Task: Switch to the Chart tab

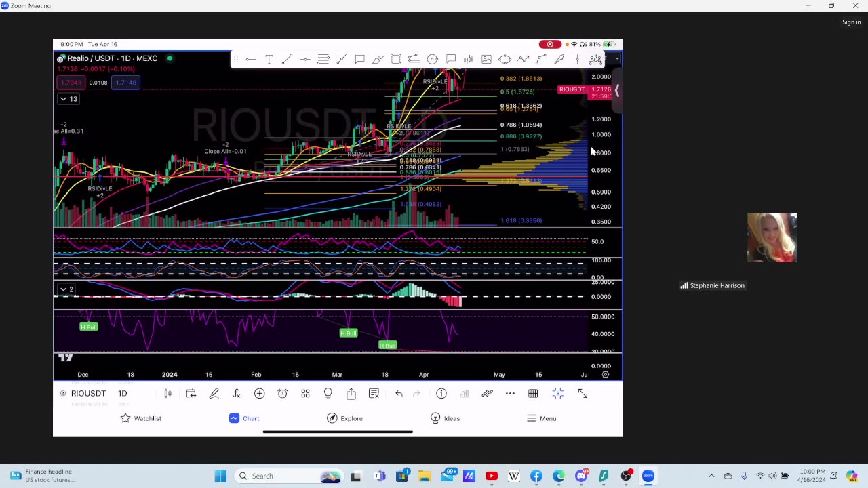Action: (x=244, y=418)
